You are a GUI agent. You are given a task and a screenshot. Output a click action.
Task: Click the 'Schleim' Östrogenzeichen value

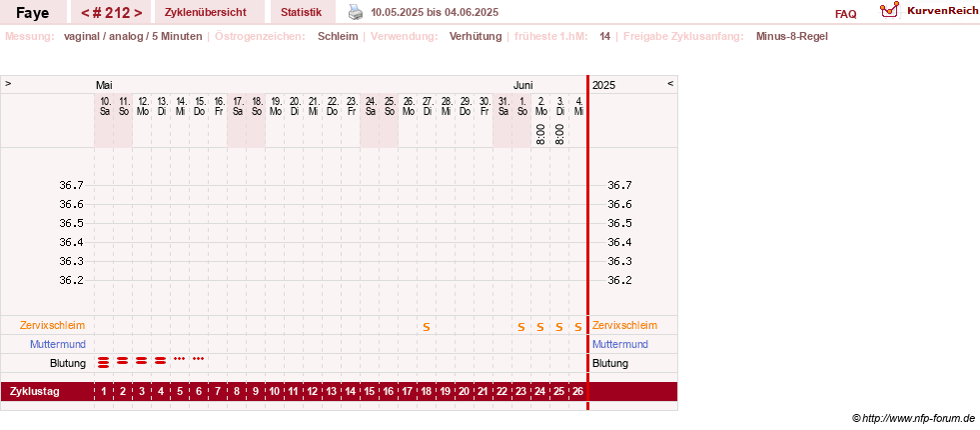coord(338,36)
